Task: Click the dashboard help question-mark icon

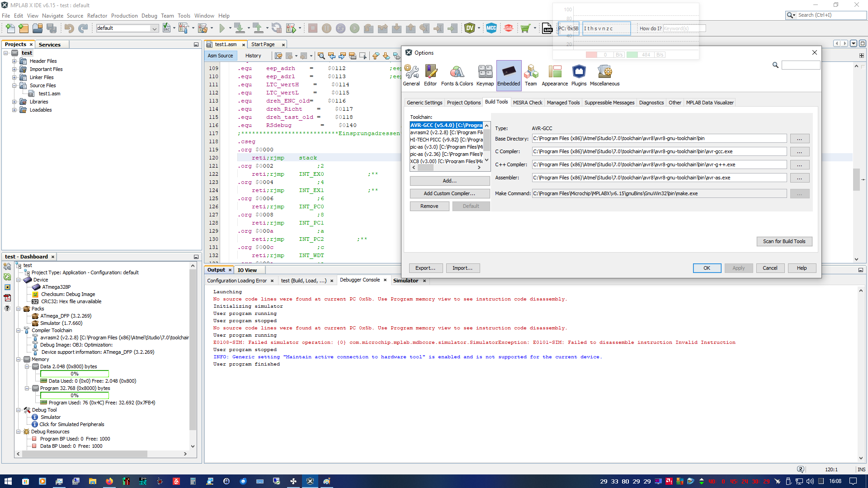Action: click(7, 308)
